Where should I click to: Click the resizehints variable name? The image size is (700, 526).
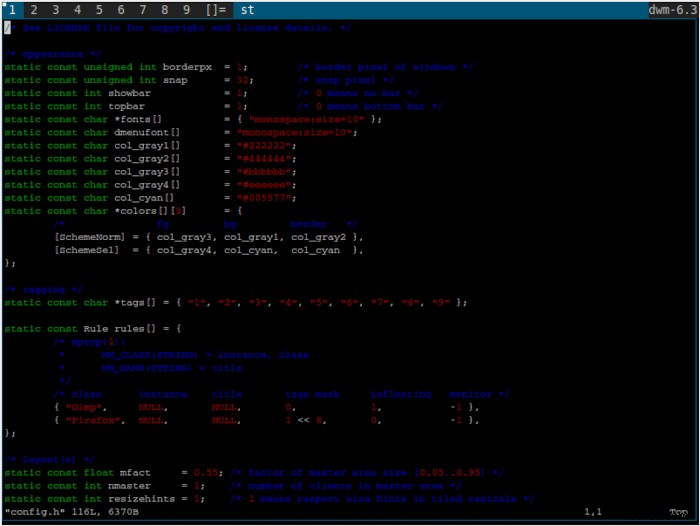(x=142, y=499)
